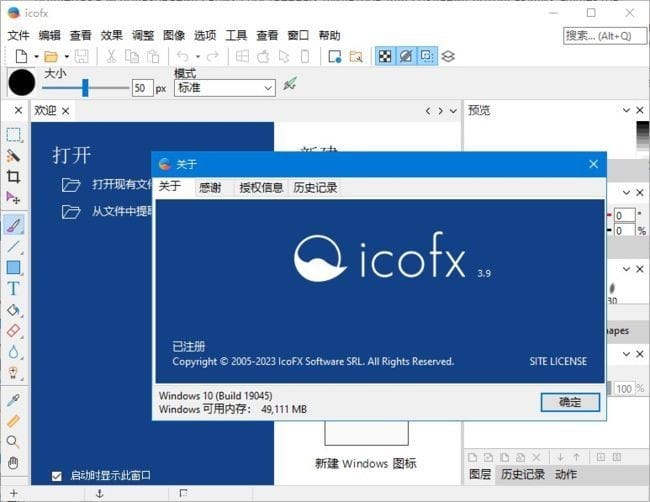
Task: Select the Crop tool
Action: 13,177
